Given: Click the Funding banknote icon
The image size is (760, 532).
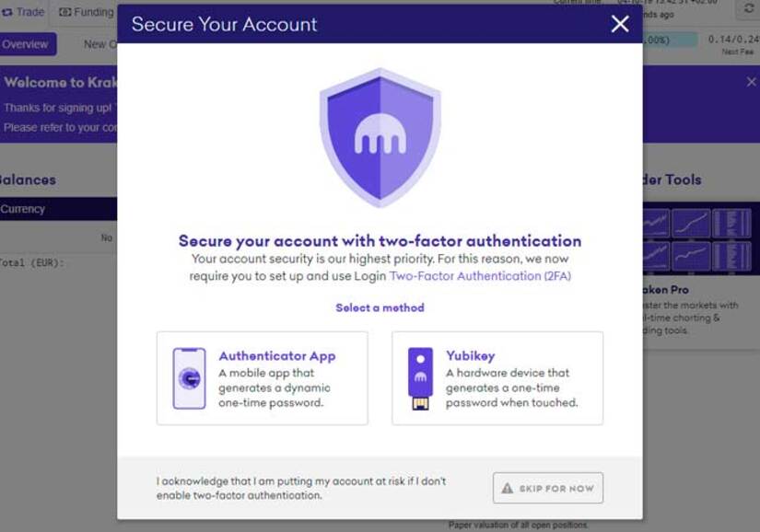Looking at the screenshot, I should click(x=65, y=12).
